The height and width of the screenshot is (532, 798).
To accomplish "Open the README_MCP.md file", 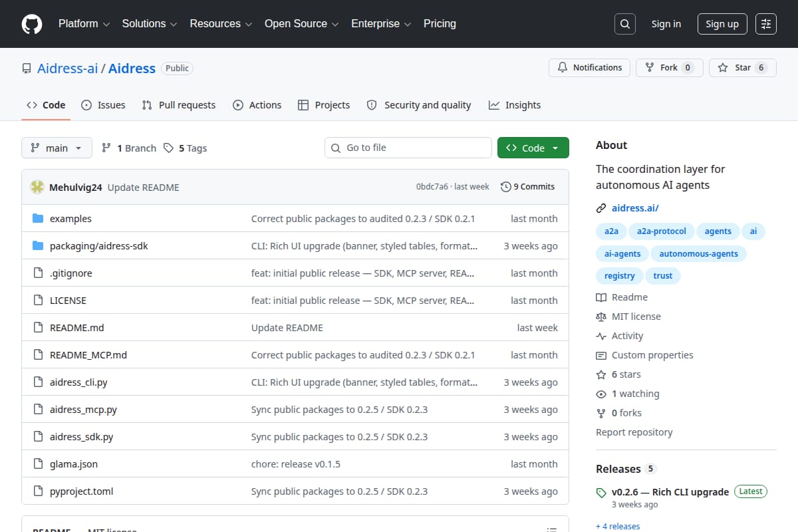I will pyautogui.click(x=88, y=355).
